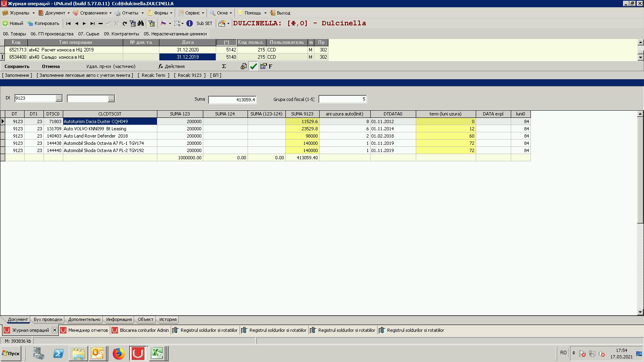Click the Grupa cod fiscal input field
This screenshot has height=362, width=644.
(343, 99)
